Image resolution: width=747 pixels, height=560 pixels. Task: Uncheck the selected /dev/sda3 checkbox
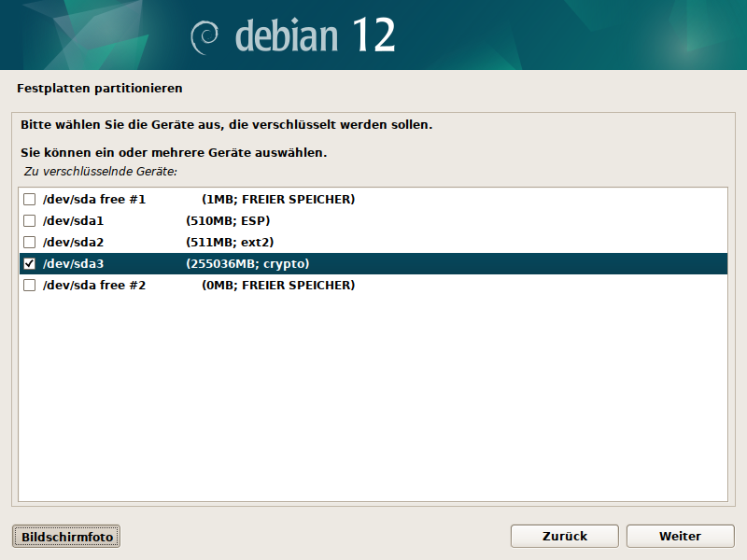coord(29,264)
